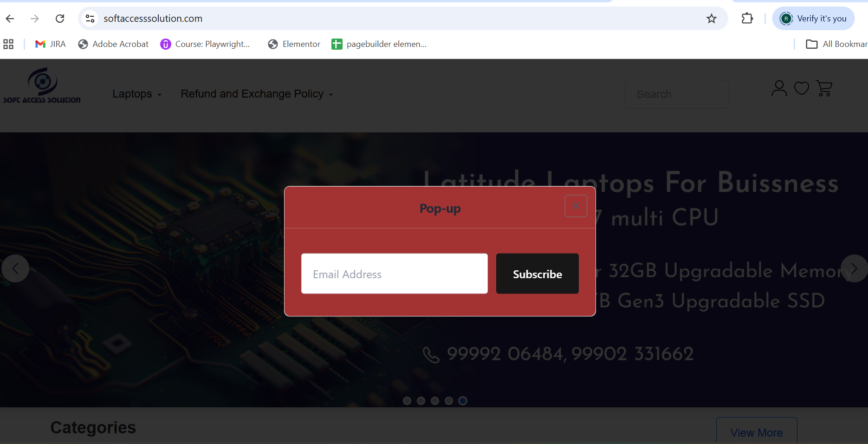Open the wishlist heart icon

[x=802, y=88]
